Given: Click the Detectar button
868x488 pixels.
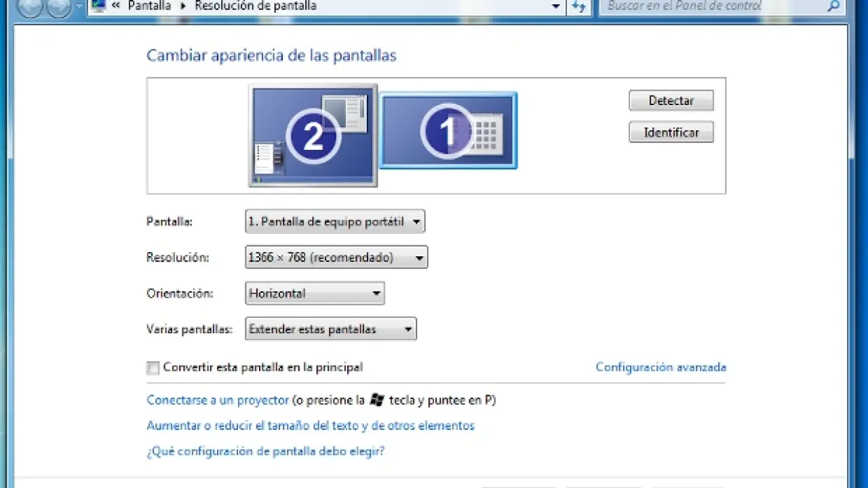Looking at the screenshot, I should tap(671, 100).
